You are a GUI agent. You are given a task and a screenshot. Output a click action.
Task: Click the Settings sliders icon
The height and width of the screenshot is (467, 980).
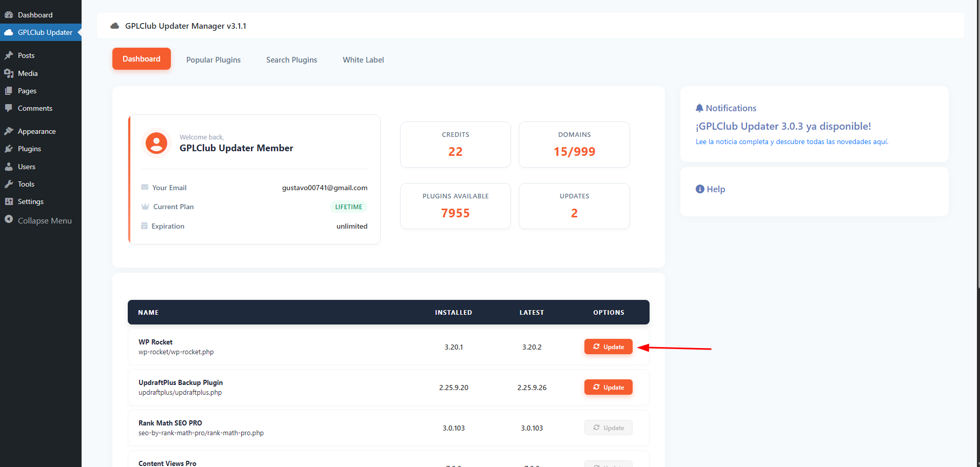(x=9, y=201)
